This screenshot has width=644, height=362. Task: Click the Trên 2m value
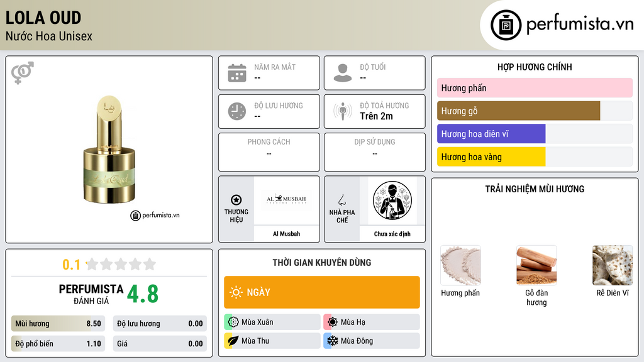(376, 116)
